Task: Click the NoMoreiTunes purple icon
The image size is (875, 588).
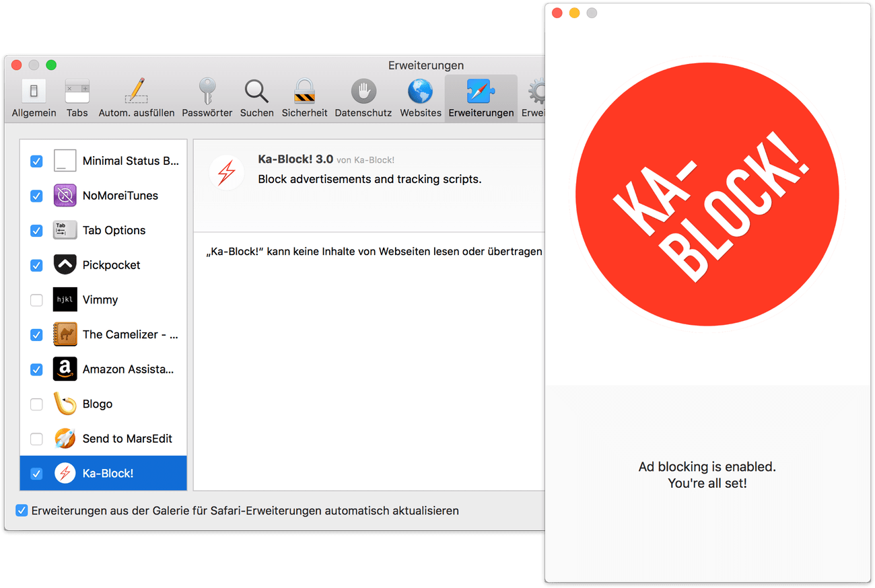Action: pos(65,196)
